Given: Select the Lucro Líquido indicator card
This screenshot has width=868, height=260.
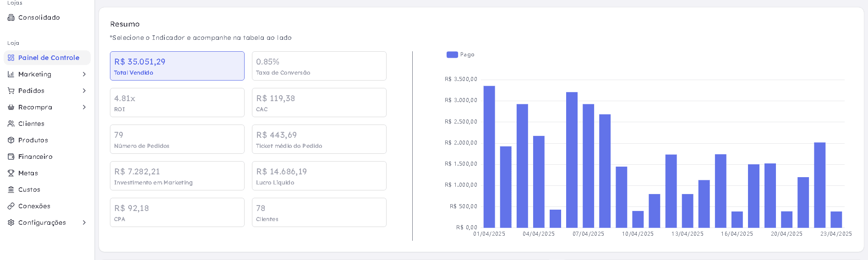Looking at the screenshot, I should pos(319,176).
